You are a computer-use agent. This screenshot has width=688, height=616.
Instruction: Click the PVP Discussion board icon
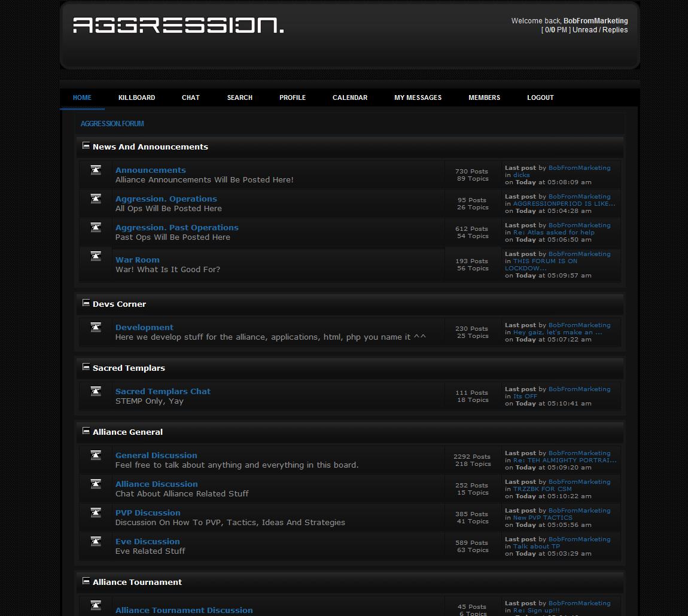(x=96, y=513)
